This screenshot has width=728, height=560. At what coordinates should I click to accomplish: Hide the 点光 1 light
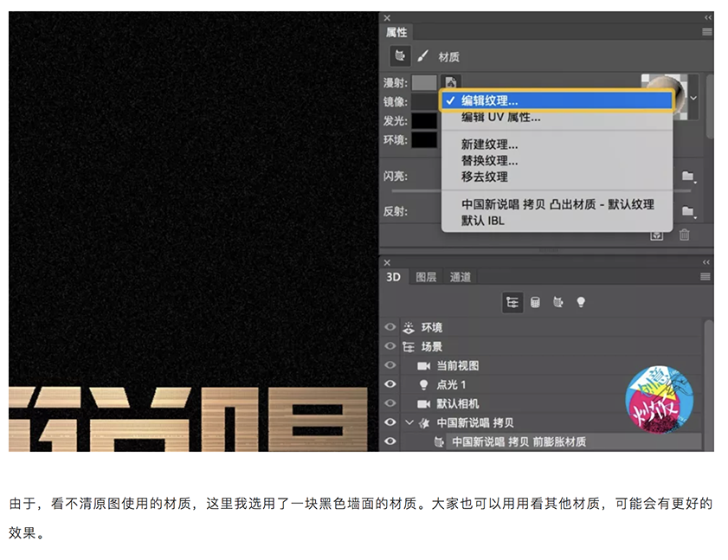pos(390,384)
